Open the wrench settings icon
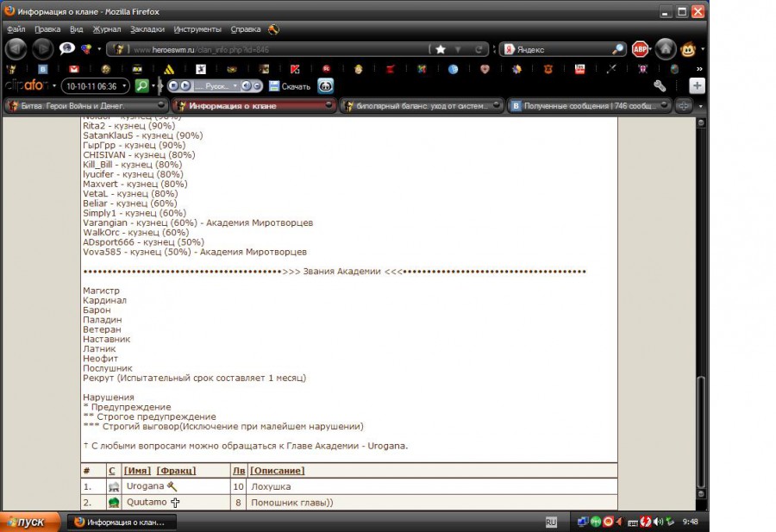776x532 pixels. tap(660, 86)
